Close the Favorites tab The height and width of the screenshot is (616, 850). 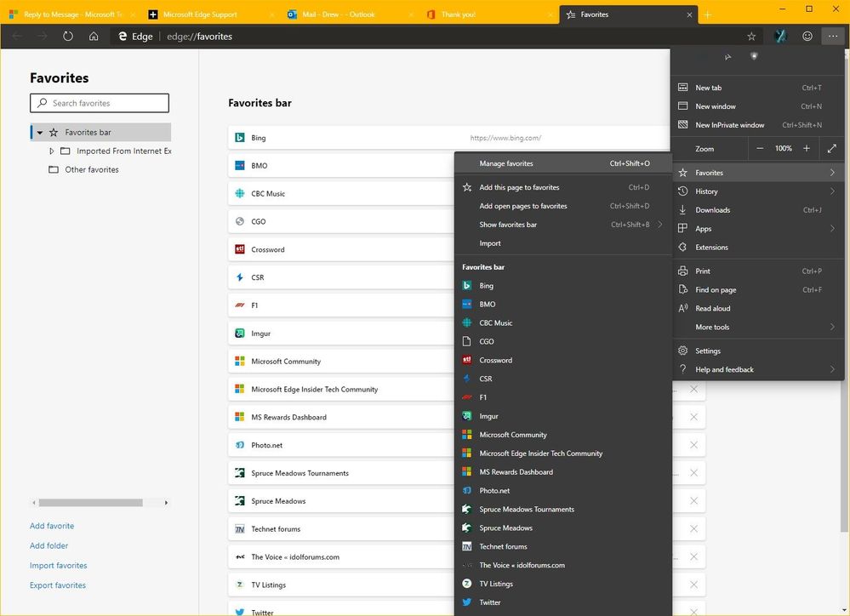pyautogui.click(x=689, y=15)
